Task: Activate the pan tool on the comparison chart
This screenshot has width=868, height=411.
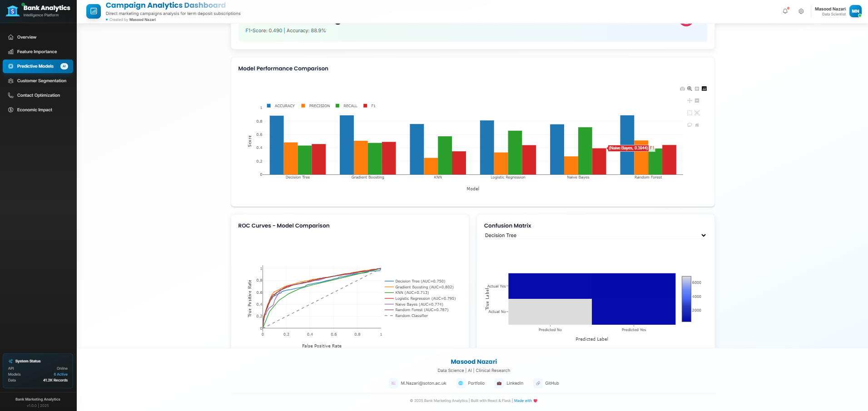Action: (x=689, y=101)
